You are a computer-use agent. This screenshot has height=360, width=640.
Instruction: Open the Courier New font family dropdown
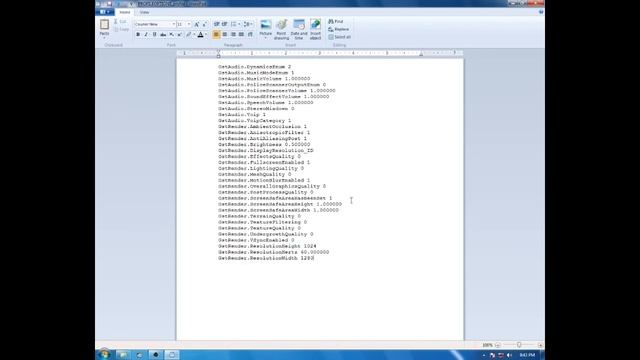pyautogui.click(x=173, y=24)
